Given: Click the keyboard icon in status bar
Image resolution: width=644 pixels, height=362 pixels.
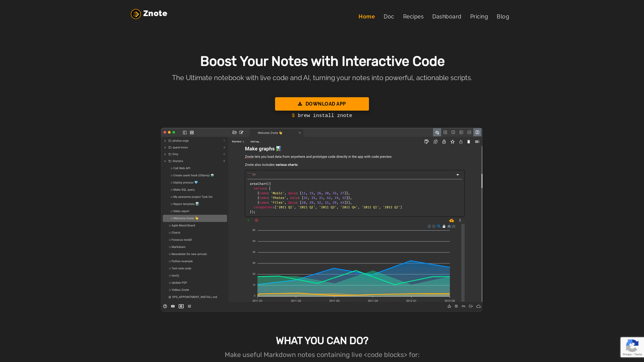Looking at the screenshot, I should point(173,306).
